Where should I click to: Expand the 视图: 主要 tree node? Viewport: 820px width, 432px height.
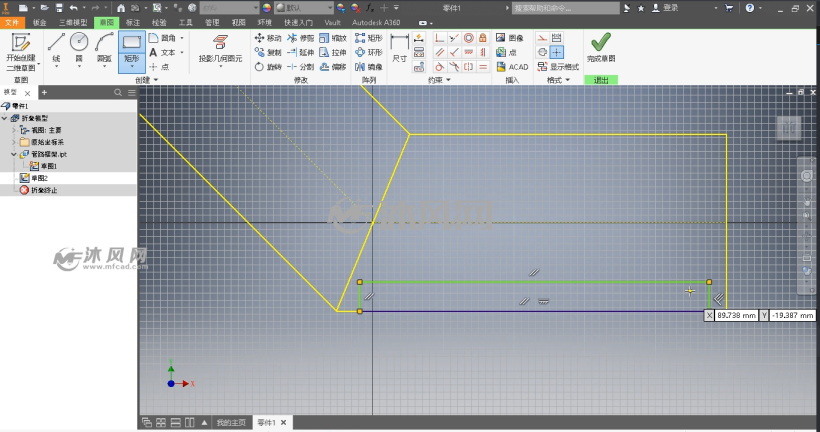click(x=14, y=130)
